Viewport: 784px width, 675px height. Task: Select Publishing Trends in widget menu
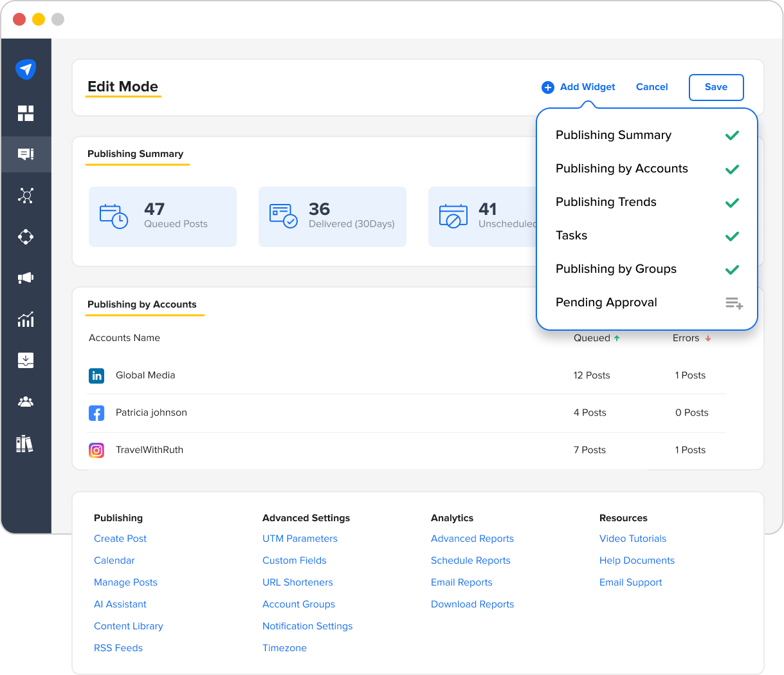coord(606,202)
